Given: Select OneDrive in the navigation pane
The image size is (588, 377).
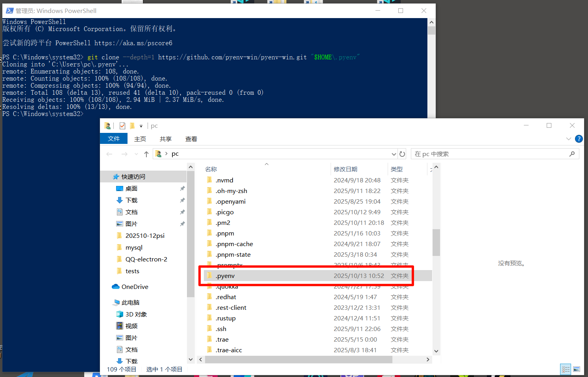Looking at the screenshot, I should coord(135,287).
